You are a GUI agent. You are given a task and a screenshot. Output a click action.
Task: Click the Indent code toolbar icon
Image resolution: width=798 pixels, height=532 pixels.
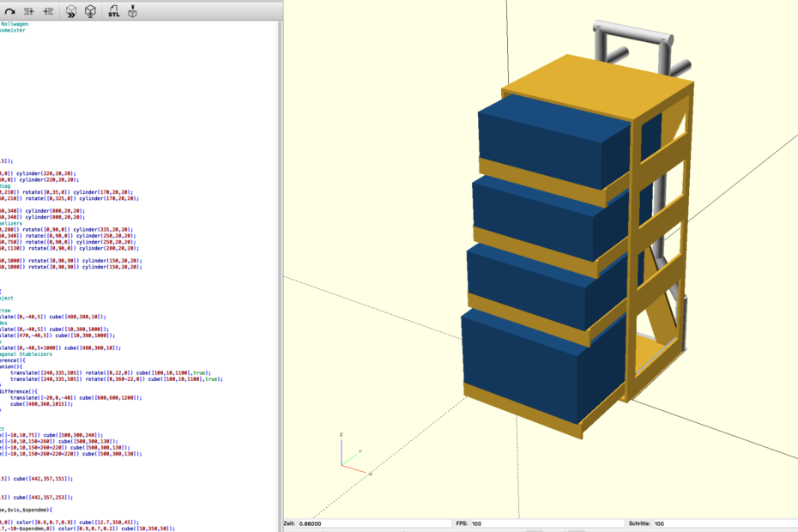[x=48, y=11]
